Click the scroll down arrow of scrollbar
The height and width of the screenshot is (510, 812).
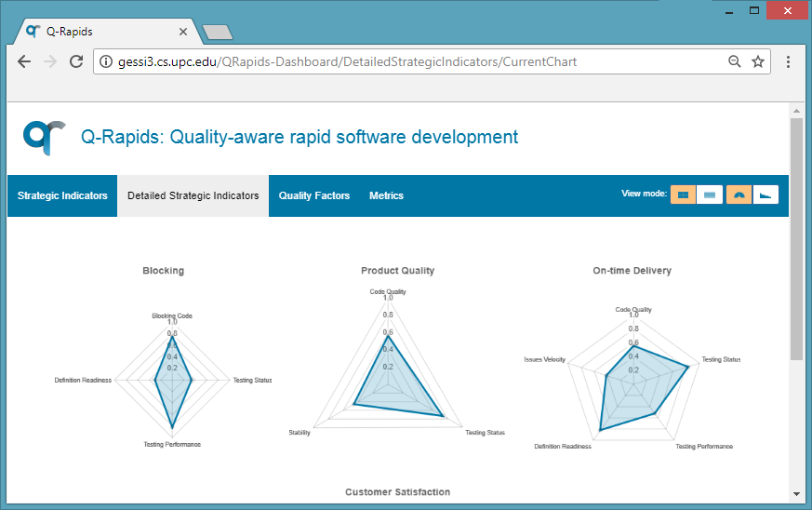tap(796, 492)
